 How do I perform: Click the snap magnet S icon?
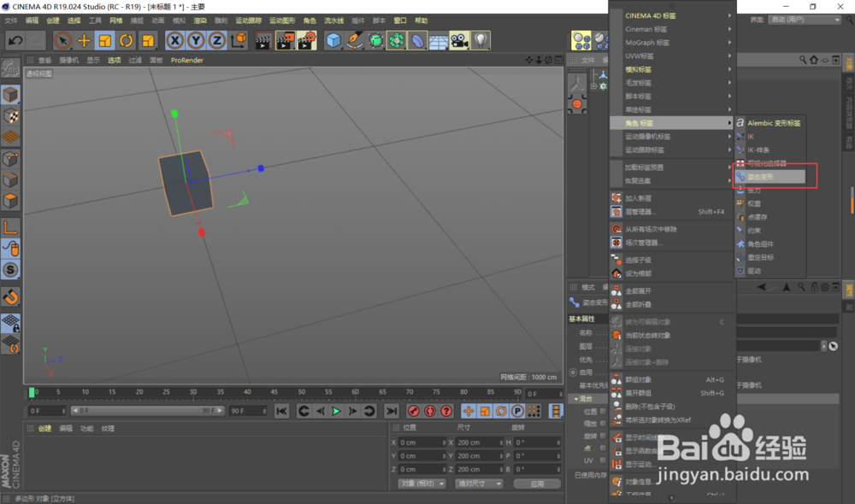(x=10, y=270)
